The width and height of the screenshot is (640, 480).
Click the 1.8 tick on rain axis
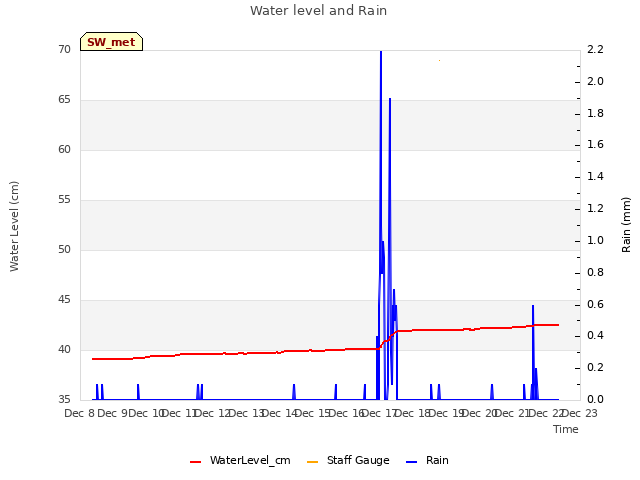point(595,113)
